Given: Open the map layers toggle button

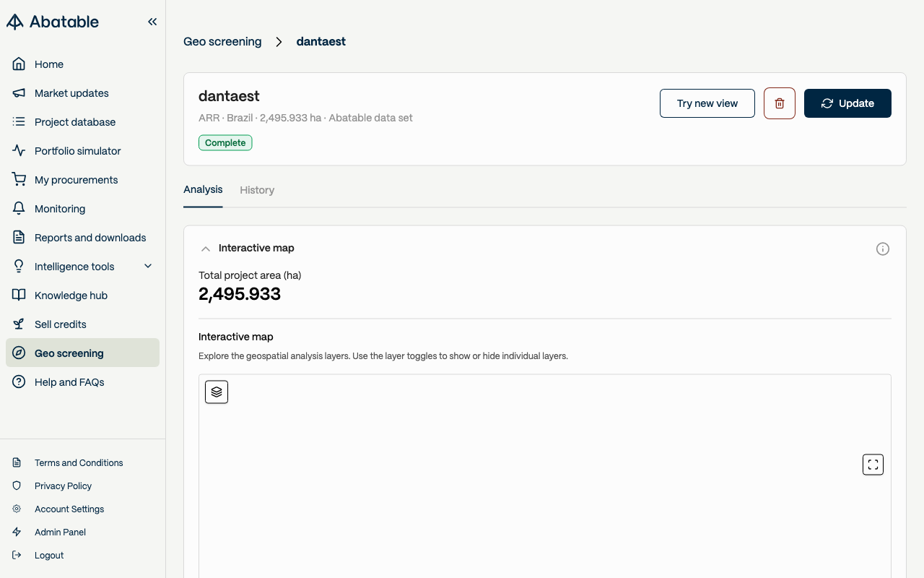Looking at the screenshot, I should (217, 392).
